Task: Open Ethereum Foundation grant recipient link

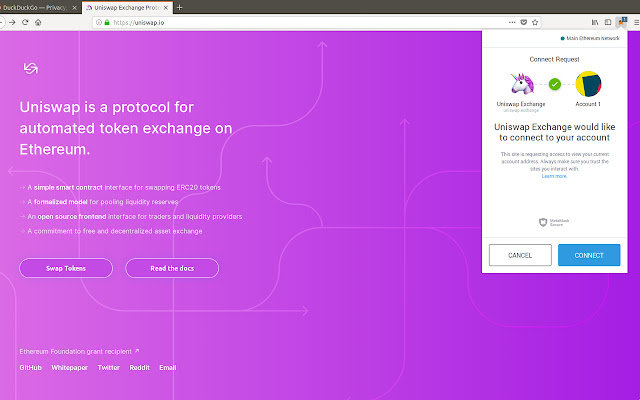Action: (x=79, y=351)
